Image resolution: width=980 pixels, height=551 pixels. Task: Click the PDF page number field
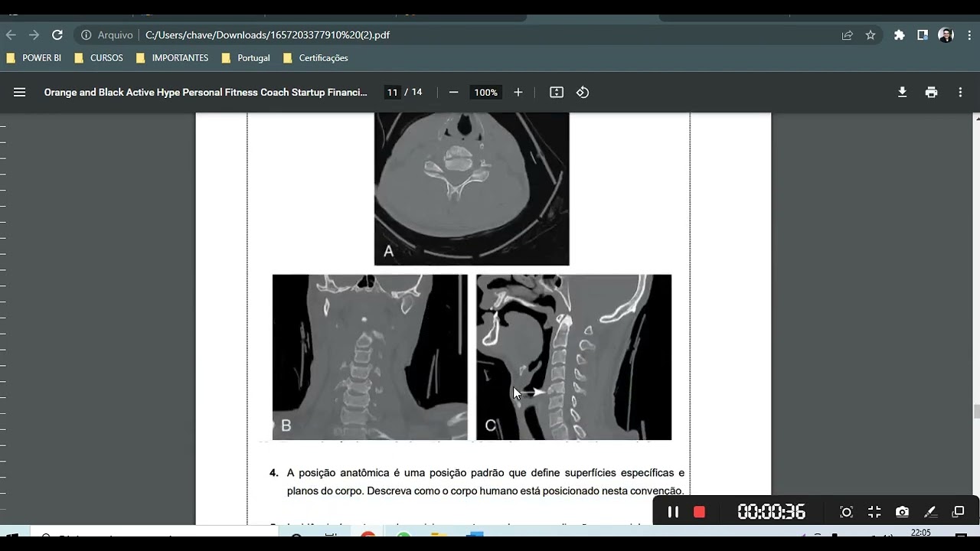pyautogui.click(x=392, y=92)
